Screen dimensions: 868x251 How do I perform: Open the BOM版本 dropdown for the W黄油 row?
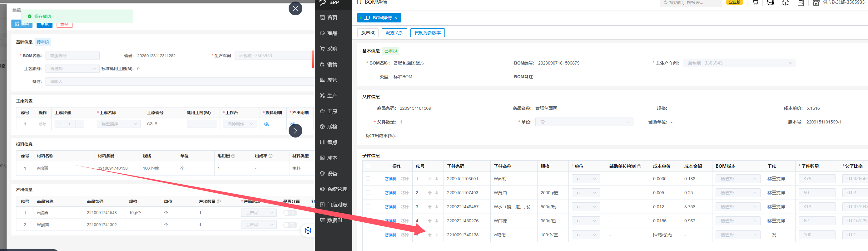[738, 193]
